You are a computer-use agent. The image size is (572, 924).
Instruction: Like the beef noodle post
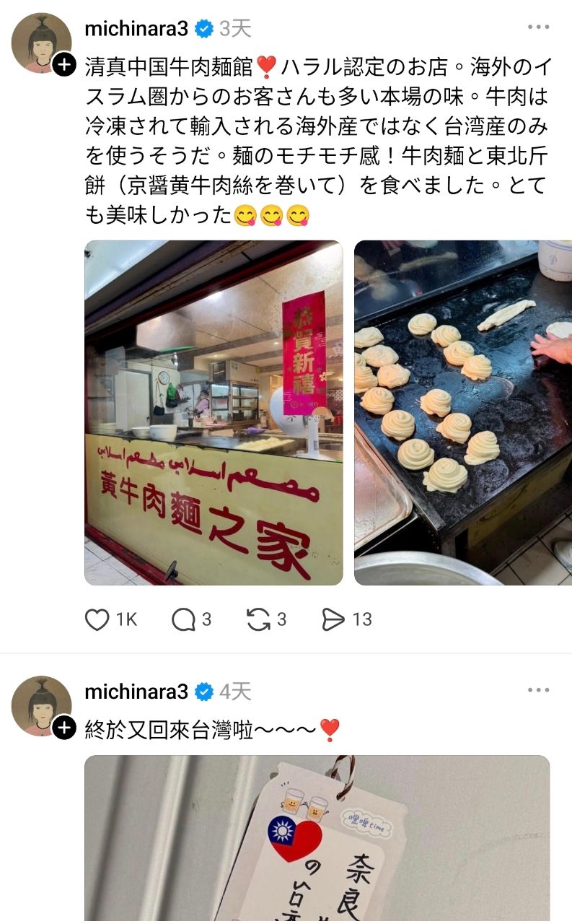(x=111, y=619)
